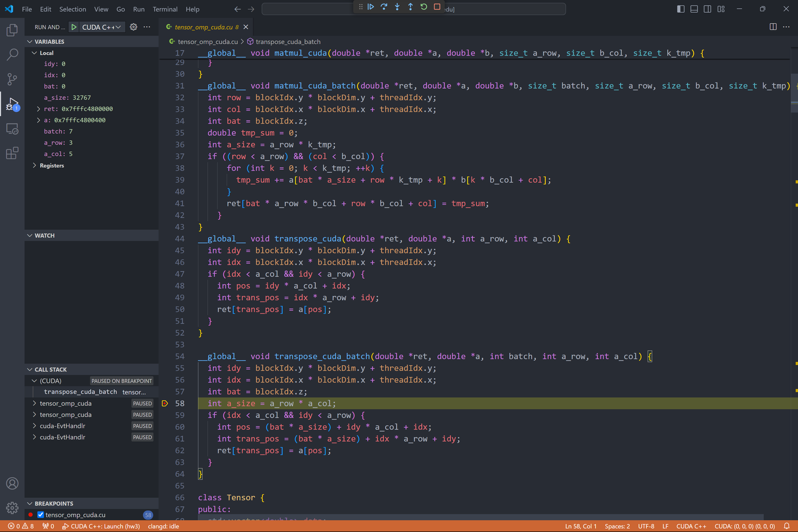The width and height of the screenshot is (798, 532).
Task: Select the tensor_omp_cuda.cu editor tab
Action: [203, 26]
